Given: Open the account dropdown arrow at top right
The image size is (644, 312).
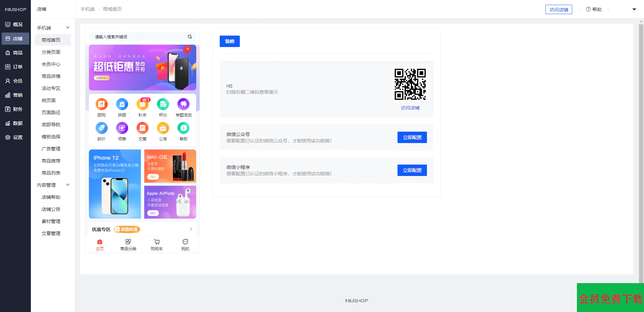Looking at the screenshot, I should 634,9.
